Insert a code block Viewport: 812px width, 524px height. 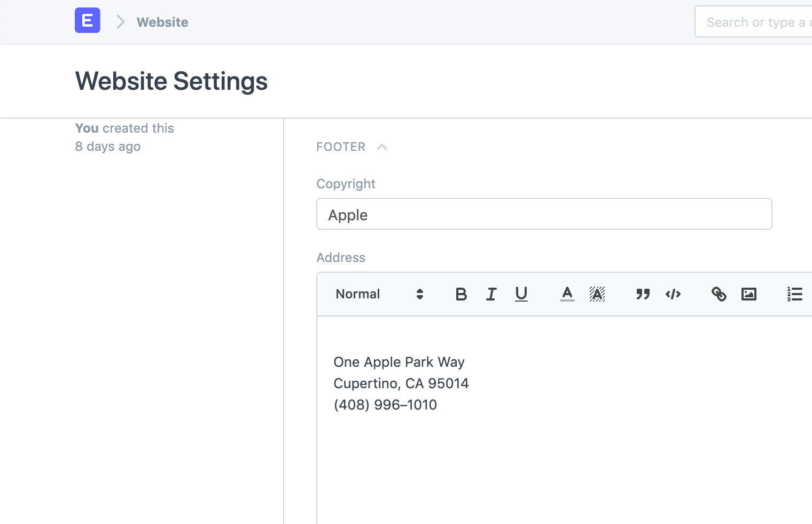coord(673,294)
